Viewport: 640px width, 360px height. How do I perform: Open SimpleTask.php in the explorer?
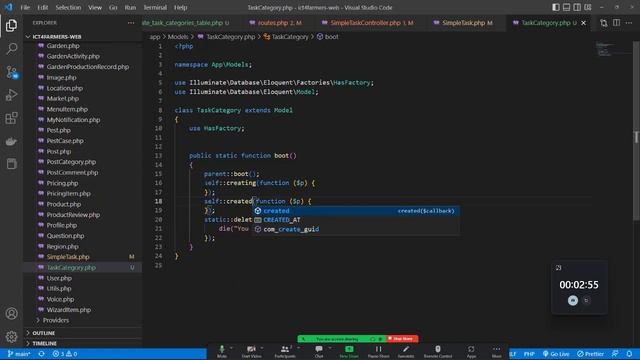68,257
